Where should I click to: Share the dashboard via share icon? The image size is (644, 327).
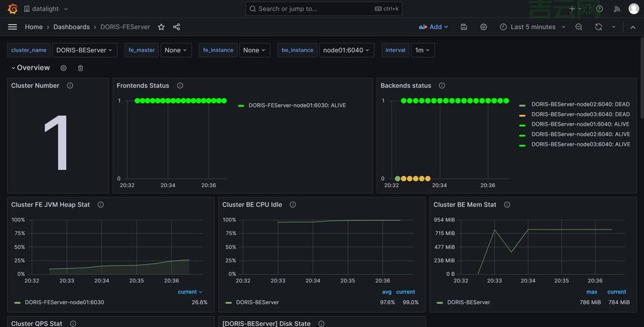[177, 27]
